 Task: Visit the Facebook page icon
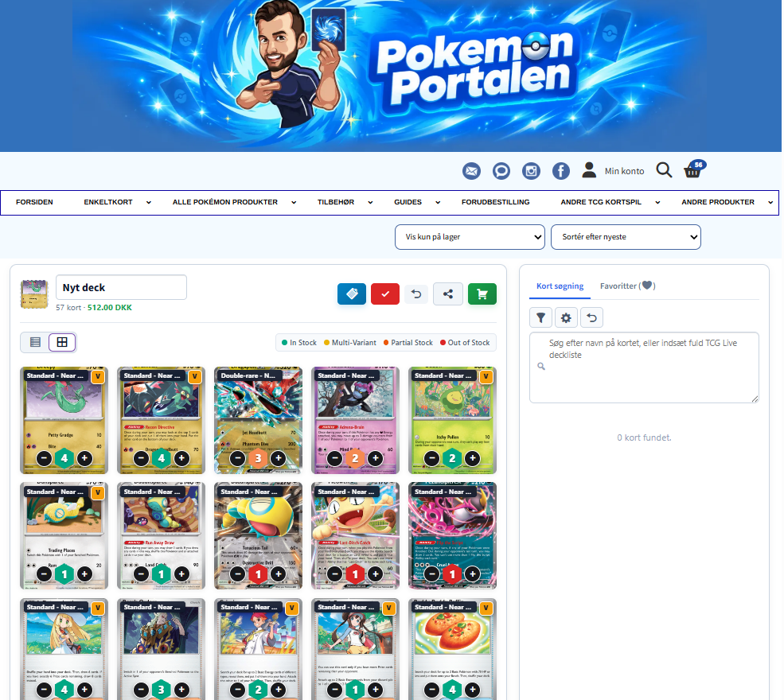561,171
